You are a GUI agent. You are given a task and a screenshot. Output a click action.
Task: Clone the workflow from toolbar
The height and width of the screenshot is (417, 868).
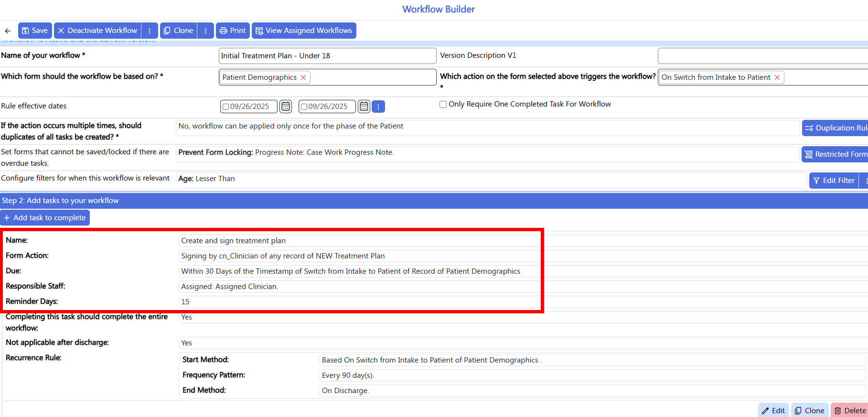[x=179, y=31]
